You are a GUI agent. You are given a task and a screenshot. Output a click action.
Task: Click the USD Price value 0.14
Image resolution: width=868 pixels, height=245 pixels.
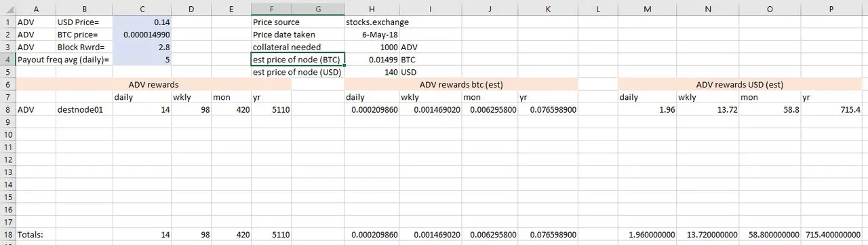142,22
